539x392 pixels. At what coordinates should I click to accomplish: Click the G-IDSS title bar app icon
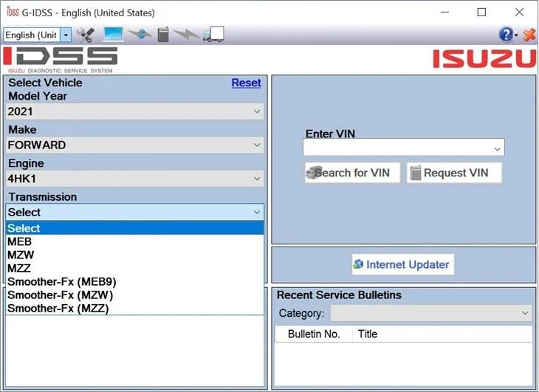click(x=13, y=13)
